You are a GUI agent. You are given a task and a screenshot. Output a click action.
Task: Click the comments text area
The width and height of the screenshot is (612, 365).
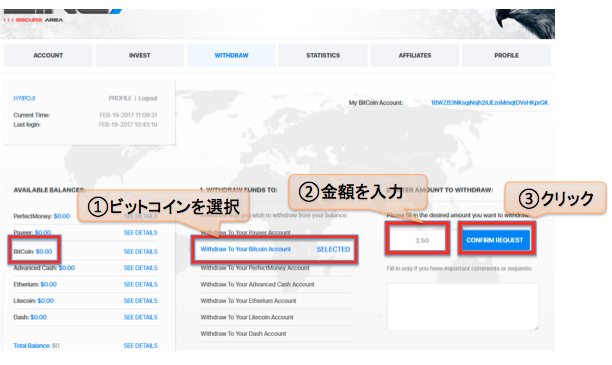tap(463, 307)
